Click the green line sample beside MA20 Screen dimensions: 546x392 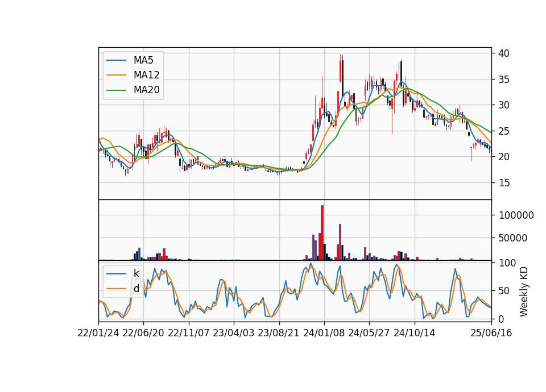[116, 90]
